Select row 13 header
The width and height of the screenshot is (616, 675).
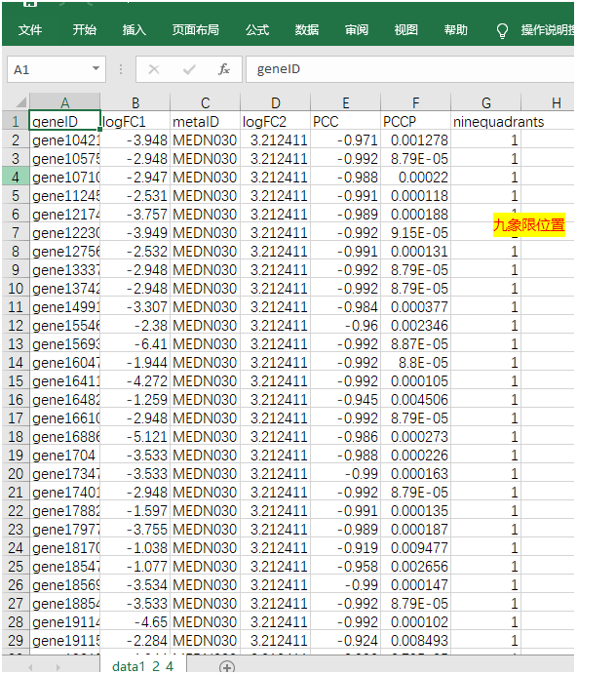(x=16, y=343)
